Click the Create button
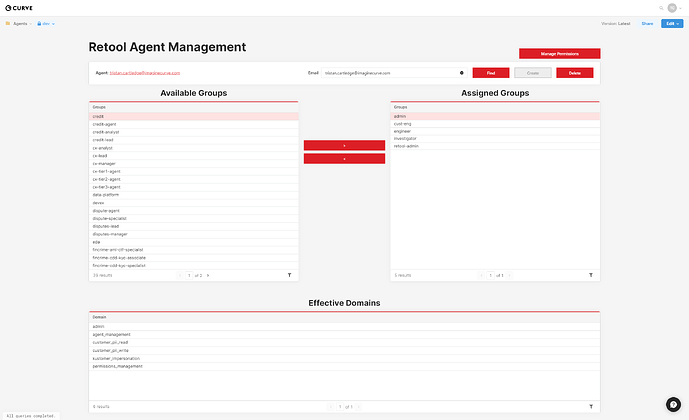Screen dimensions: 689x420 point(533,73)
